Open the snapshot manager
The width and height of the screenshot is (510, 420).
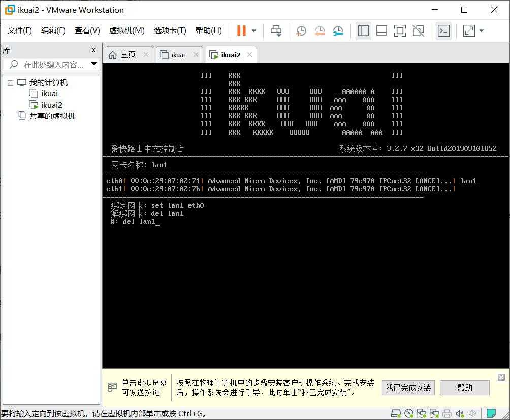(338, 31)
